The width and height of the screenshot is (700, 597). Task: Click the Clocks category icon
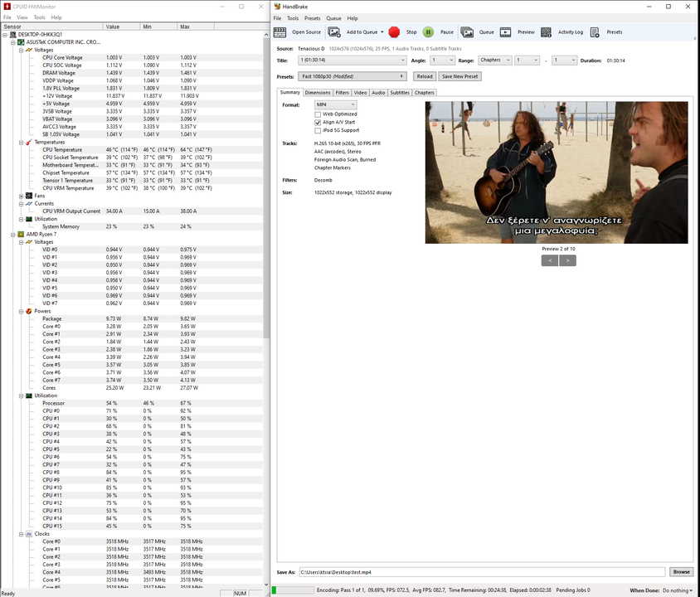click(29, 534)
